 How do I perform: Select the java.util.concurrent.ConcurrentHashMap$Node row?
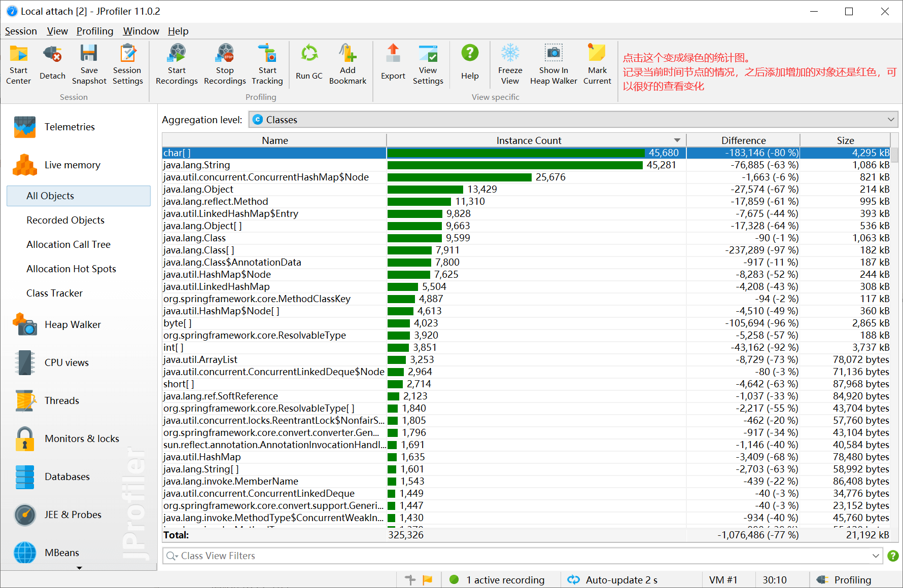(527, 177)
